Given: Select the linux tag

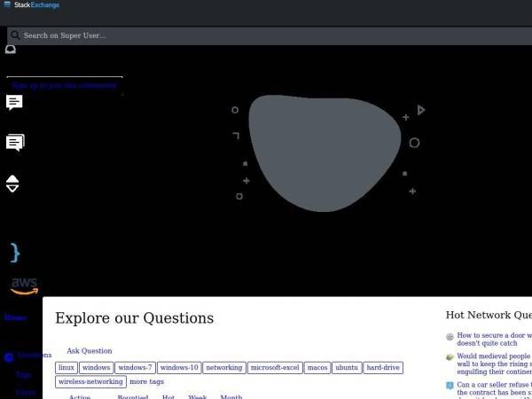Looking at the screenshot, I should [66, 368].
